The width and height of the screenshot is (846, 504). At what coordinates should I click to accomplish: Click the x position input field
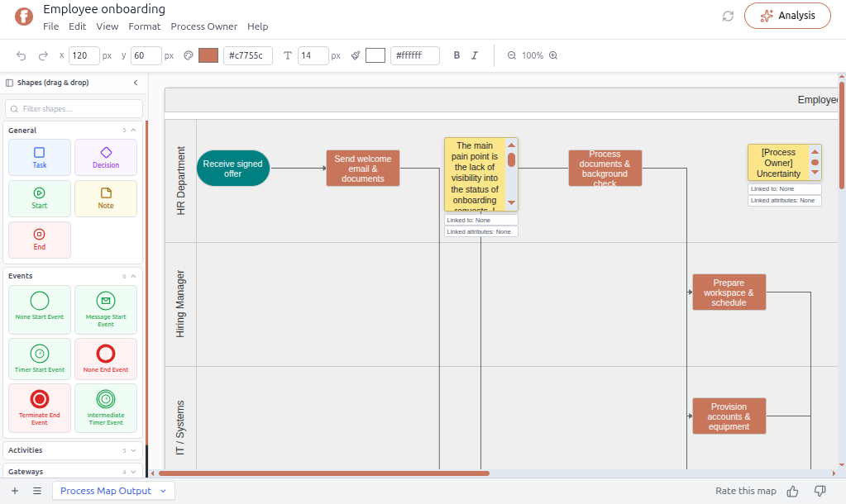coord(84,55)
